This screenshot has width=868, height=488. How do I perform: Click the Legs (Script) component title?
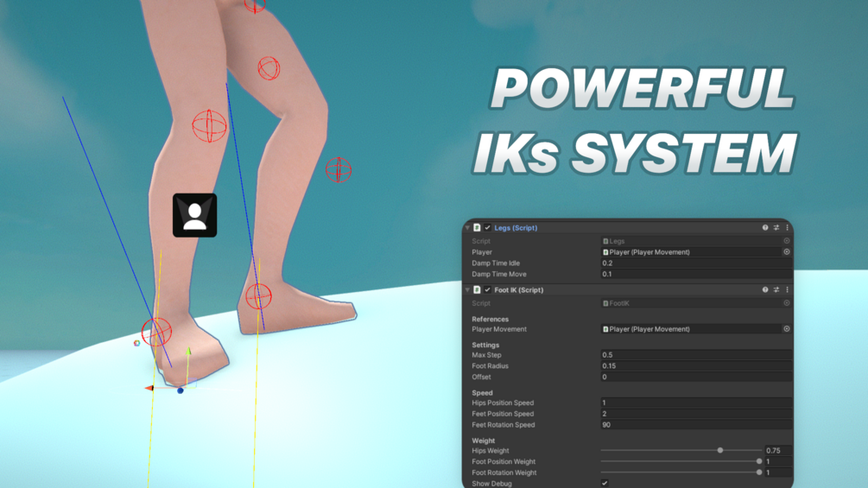tap(516, 228)
